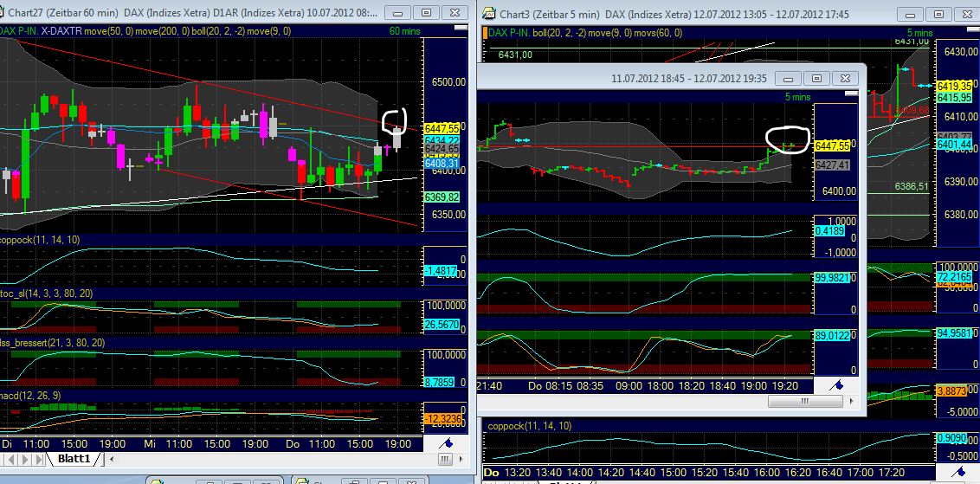This screenshot has height=484, width=980.
Task: Click the 60 mins timeframe label in Chart27
Action: point(406,30)
